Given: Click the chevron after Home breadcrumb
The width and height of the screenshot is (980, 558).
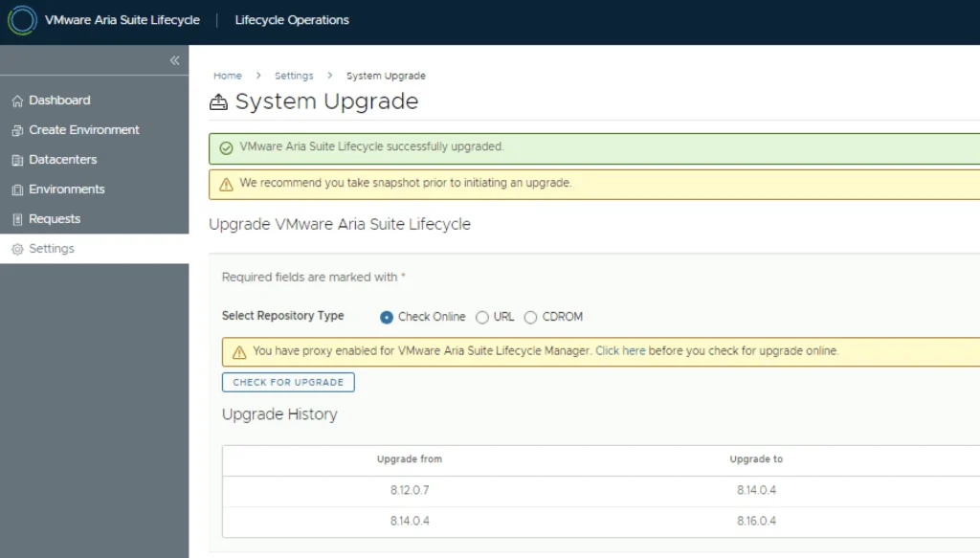Looking at the screenshot, I should coord(258,76).
